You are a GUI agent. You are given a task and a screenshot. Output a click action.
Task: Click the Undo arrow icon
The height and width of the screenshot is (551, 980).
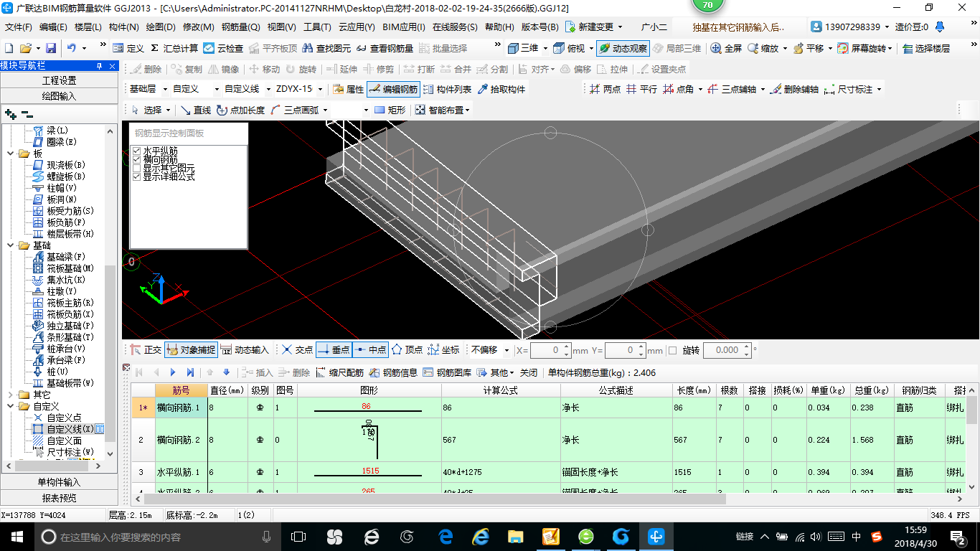click(72, 48)
